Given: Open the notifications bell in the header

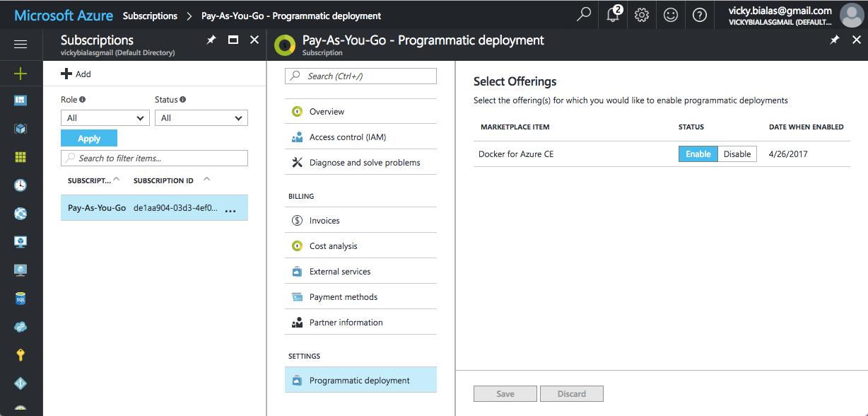Looking at the screenshot, I should pos(613,15).
